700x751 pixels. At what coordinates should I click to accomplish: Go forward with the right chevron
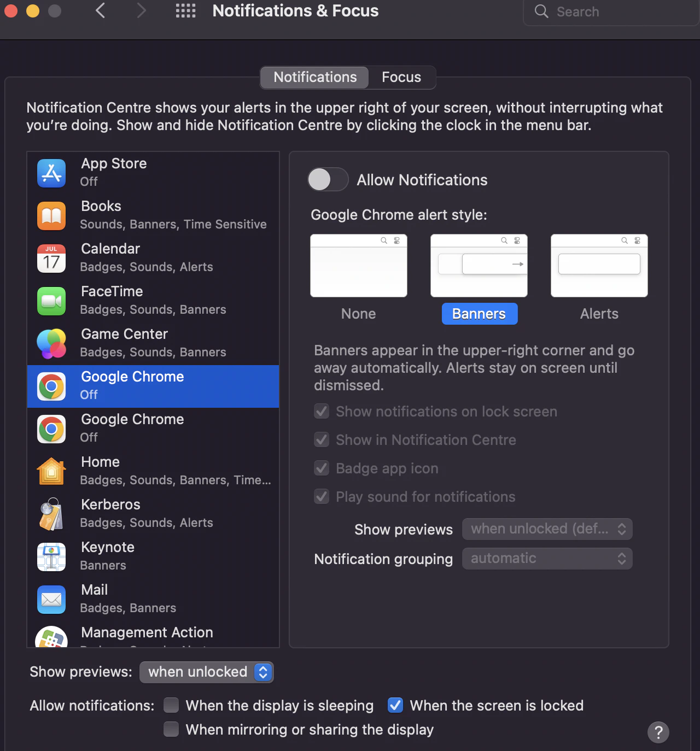point(141,10)
